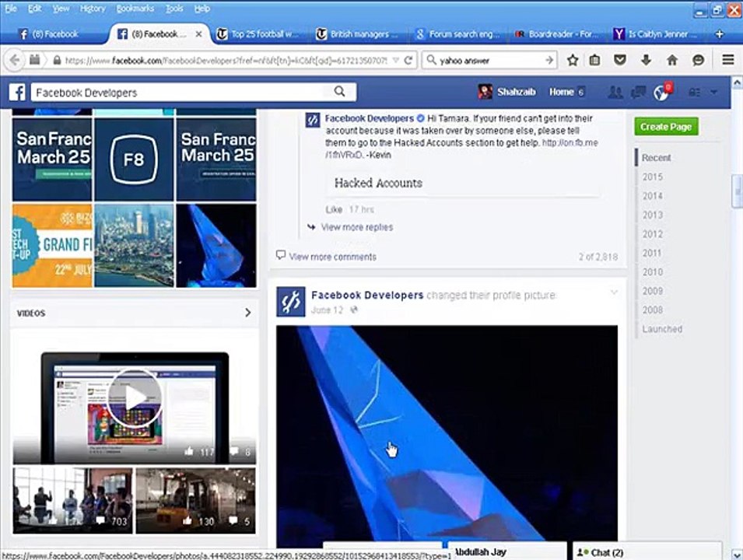743x560 pixels.
Task: Click the Home link
Action: 562,92
